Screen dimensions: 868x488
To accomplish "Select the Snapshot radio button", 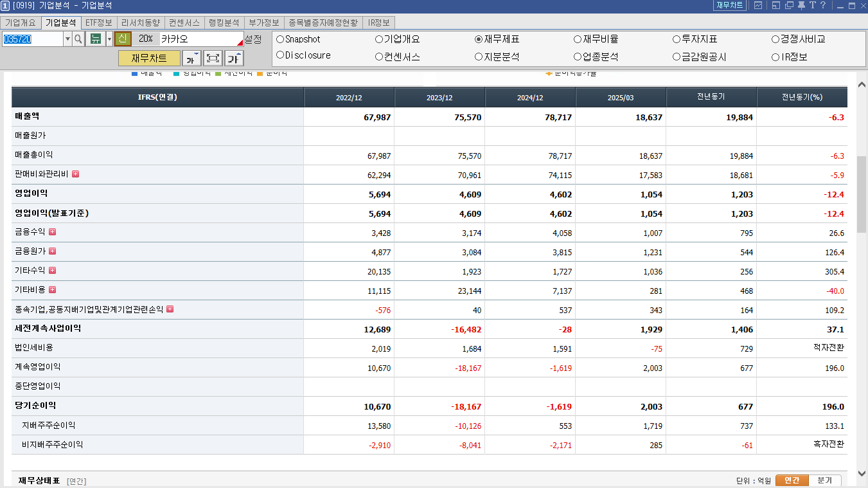I will click(280, 39).
